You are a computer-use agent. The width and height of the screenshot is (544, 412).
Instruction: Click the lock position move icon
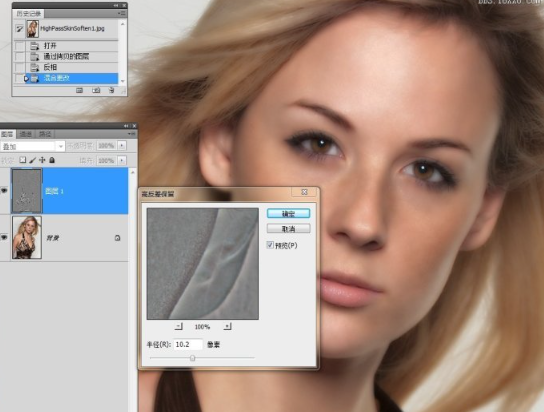pyautogui.click(x=42, y=160)
